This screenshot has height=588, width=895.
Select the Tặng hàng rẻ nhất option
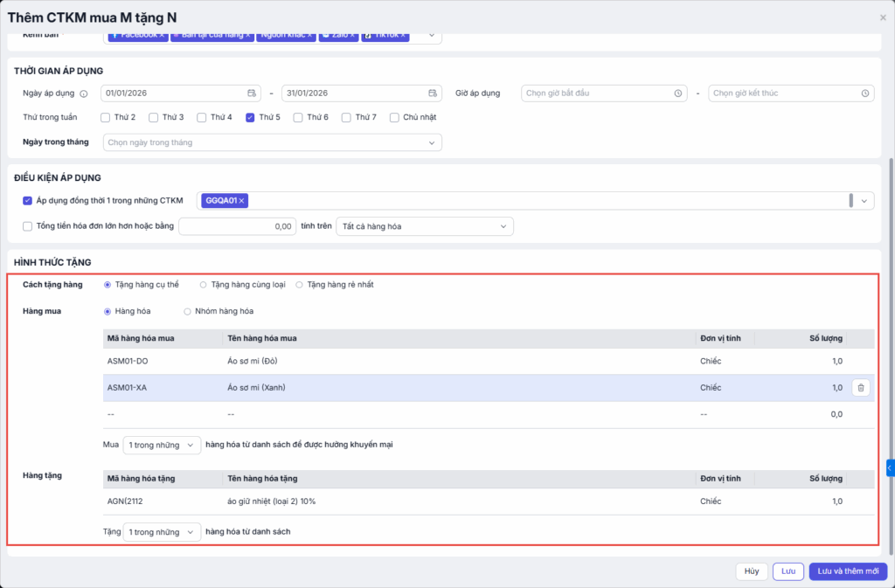[299, 285]
